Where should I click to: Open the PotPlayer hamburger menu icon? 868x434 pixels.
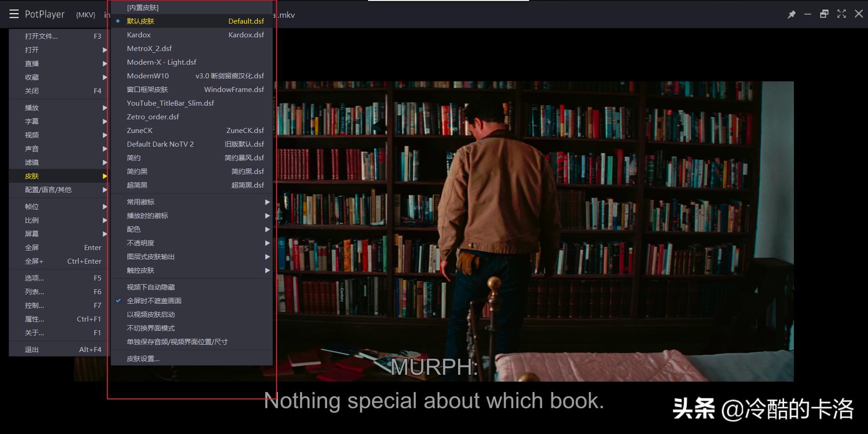(x=14, y=14)
